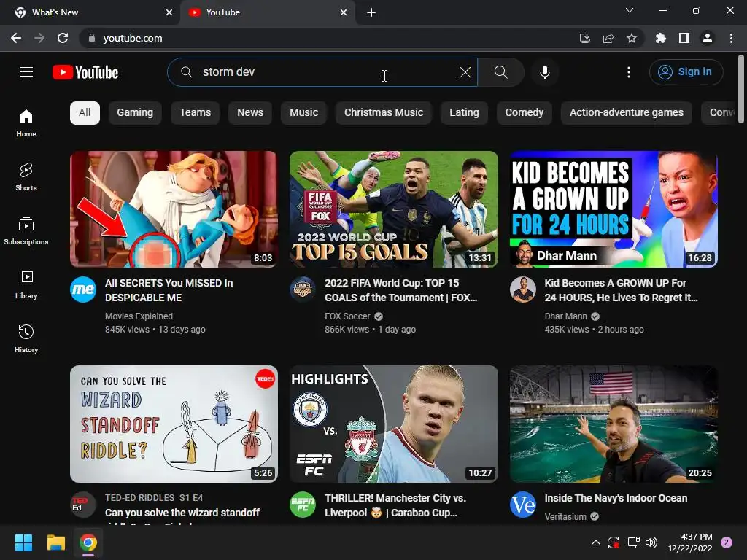Open the Windows Start menu
747x560 pixels.
tap(23, 542)
